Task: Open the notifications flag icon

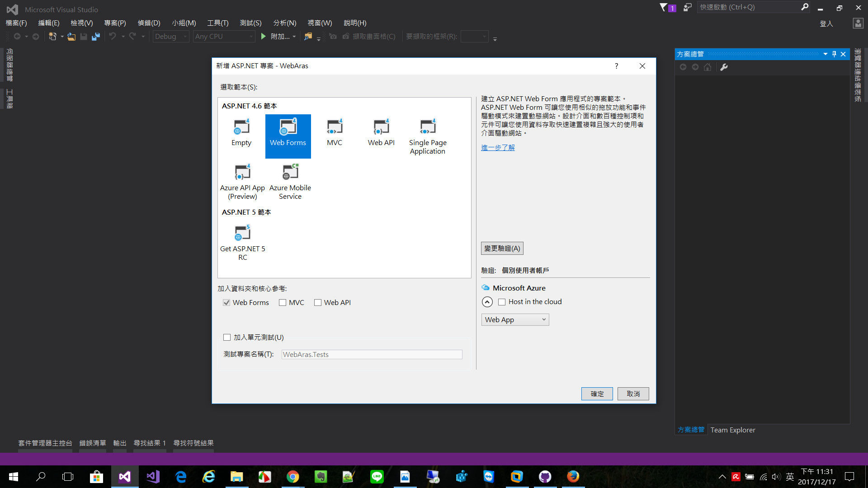Action: click(664, 7)
